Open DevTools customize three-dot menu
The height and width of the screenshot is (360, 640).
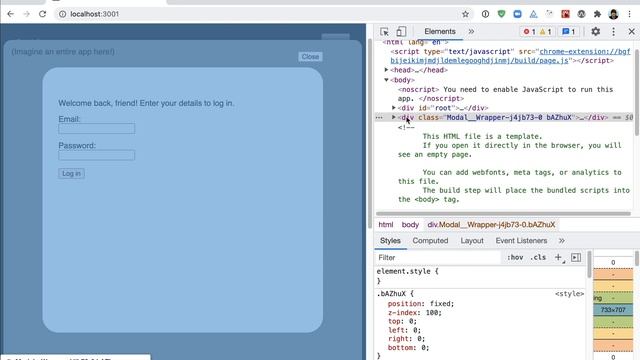tap(613, 31)
